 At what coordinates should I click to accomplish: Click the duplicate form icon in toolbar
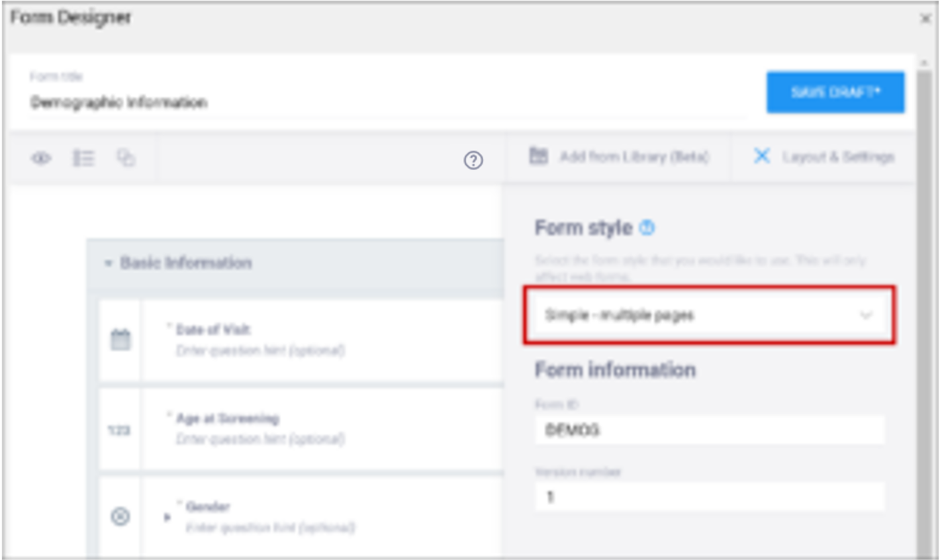pos(125,157)
